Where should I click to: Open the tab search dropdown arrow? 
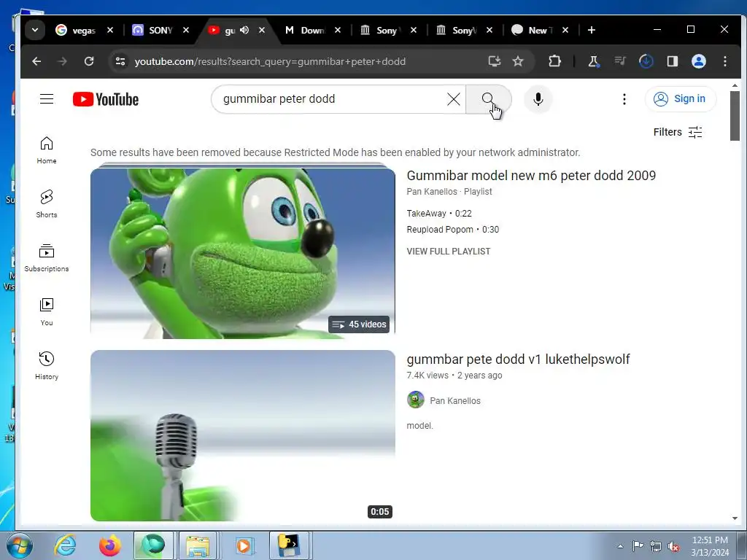coord(35,30)
